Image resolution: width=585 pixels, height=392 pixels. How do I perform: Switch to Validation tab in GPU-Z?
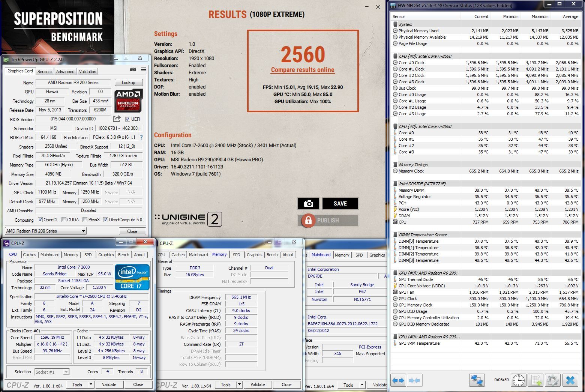pos(88,71)
